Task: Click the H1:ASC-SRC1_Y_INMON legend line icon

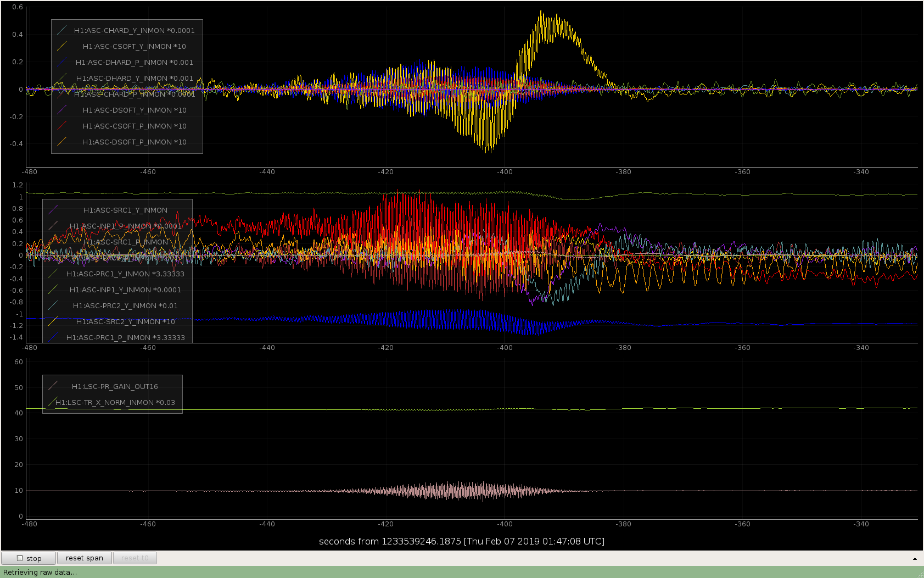Action: 53,210
